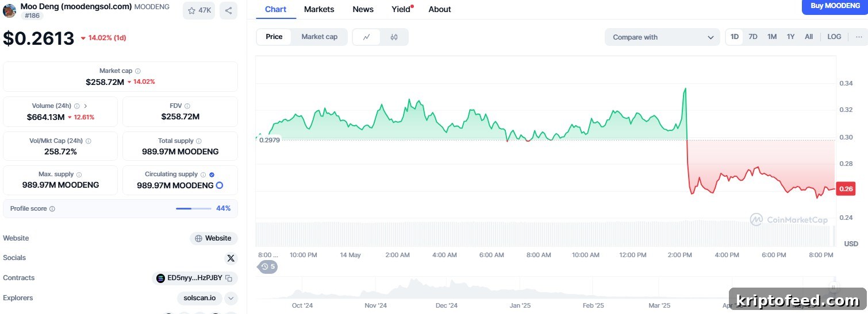The image size is (868, 314).
Task: Switch to the News tab
Action: pos(363,9)
